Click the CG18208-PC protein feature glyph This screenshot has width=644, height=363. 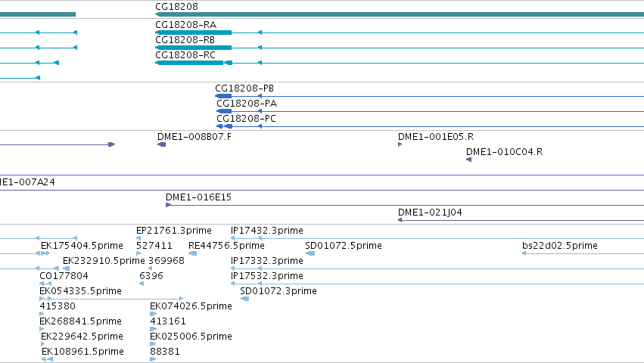coord(224,126)
